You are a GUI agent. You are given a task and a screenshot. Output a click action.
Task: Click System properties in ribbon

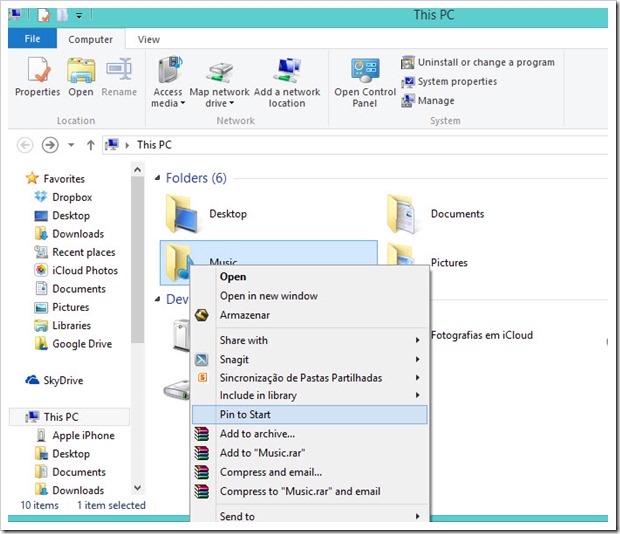point(449,81)
